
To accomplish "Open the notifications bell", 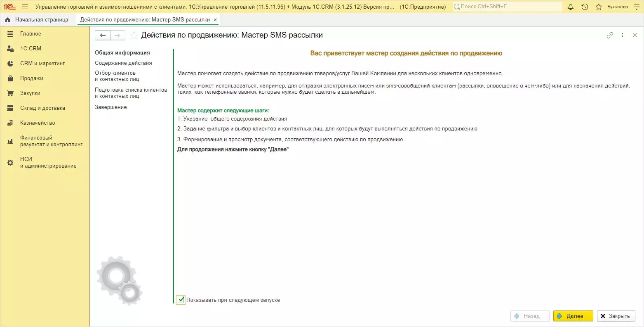I will (x=571, y=7).
